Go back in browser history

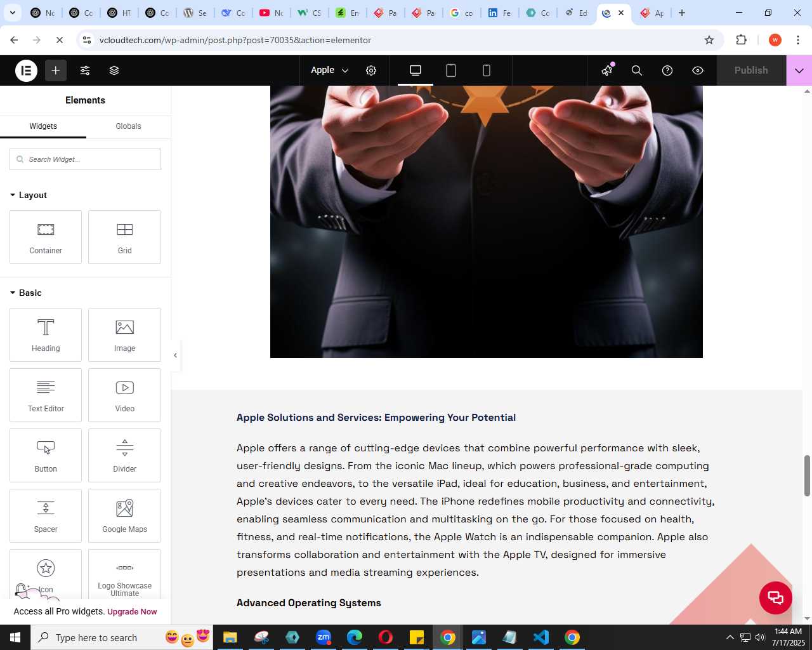click(x=14, y=40)
